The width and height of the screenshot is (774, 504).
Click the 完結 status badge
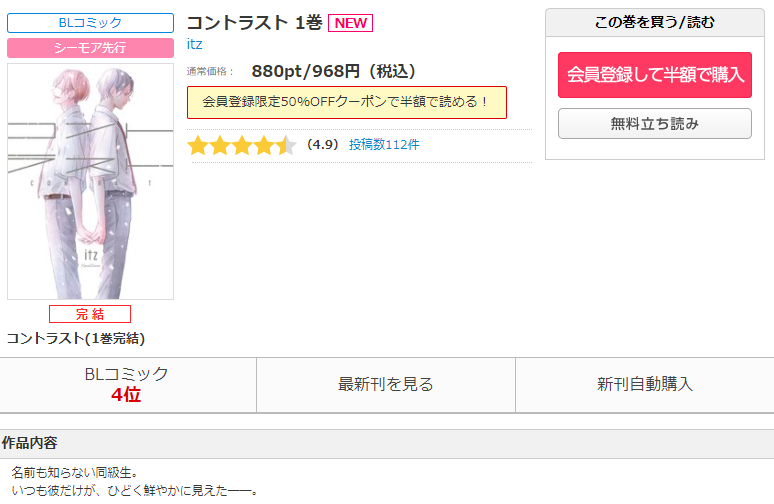point(90,314)
